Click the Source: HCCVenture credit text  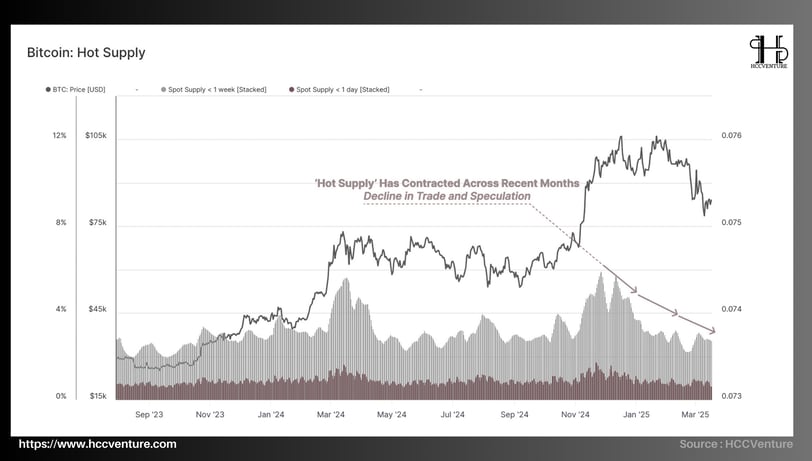[736, 444]
